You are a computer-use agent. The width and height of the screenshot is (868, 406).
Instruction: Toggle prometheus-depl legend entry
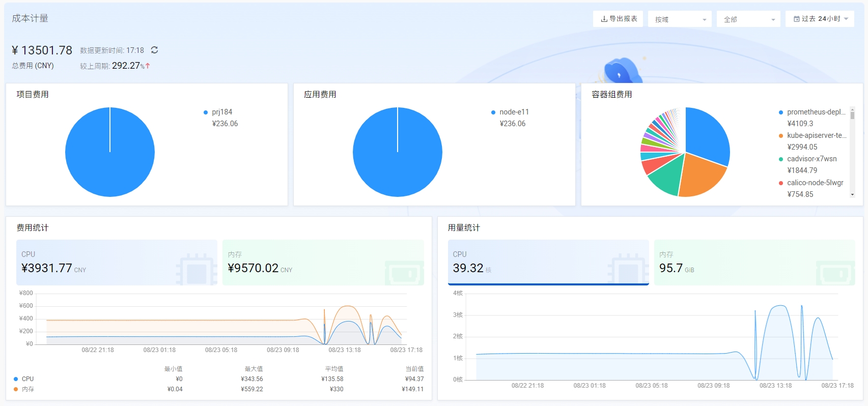point(815,112)
